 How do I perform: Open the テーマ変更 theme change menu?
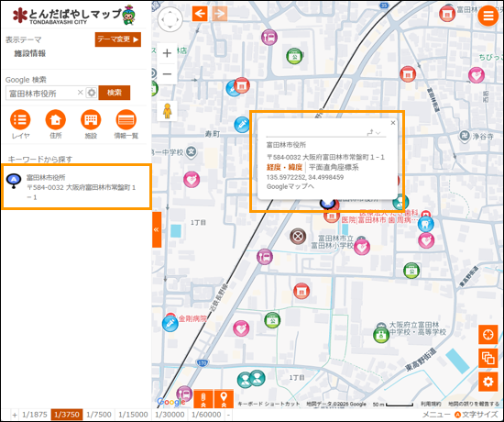pos(117,39)
